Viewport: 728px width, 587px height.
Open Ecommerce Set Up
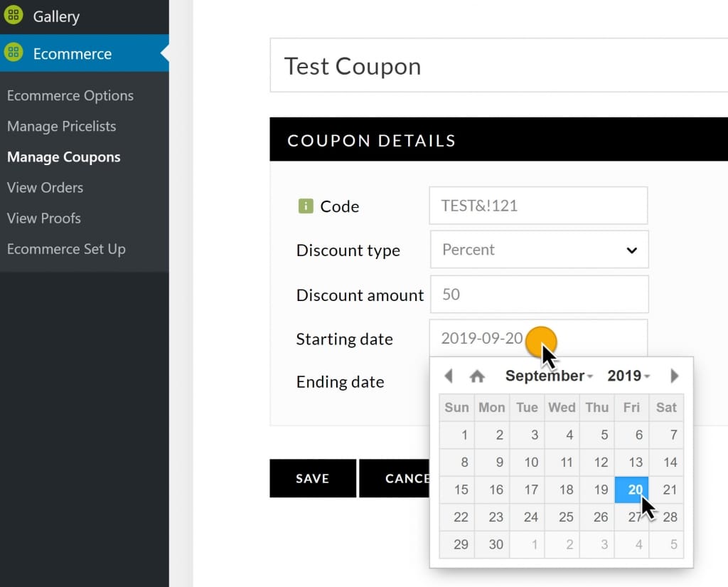click(66, 249)
